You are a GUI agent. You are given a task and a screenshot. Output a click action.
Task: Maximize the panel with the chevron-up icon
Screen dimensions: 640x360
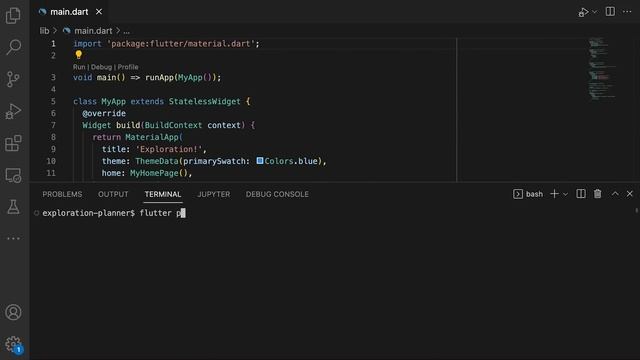(x=615, y=194)
